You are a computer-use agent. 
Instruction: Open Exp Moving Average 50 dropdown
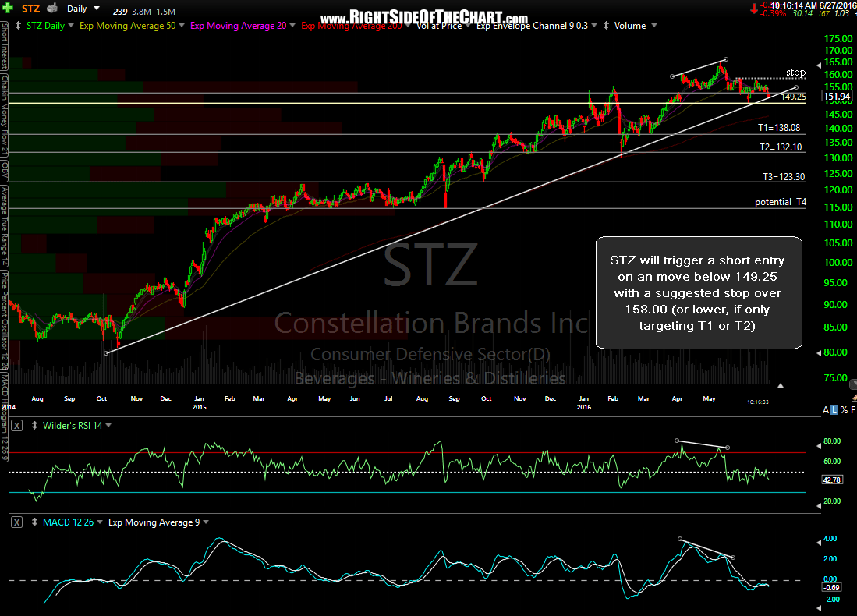[182, 26]
